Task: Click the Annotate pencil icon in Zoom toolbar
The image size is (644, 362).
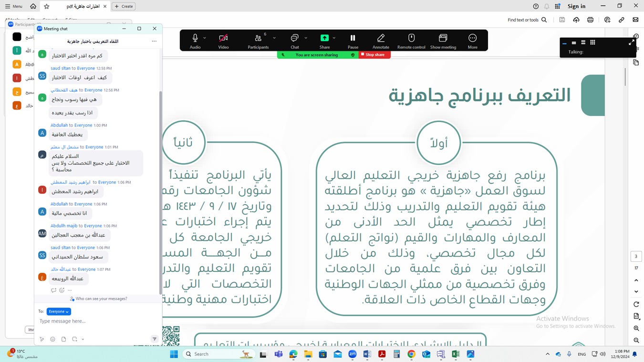Action: click(x=381, y=38)
